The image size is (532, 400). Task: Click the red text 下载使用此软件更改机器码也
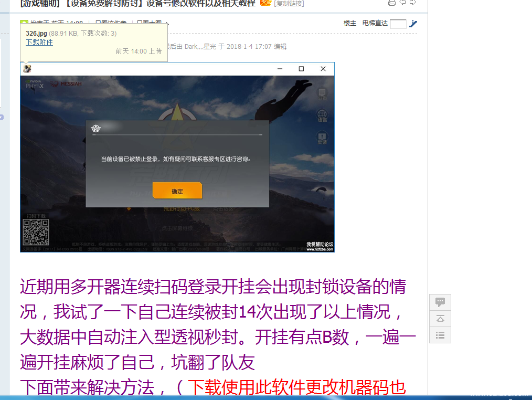[x=297, y=387]
